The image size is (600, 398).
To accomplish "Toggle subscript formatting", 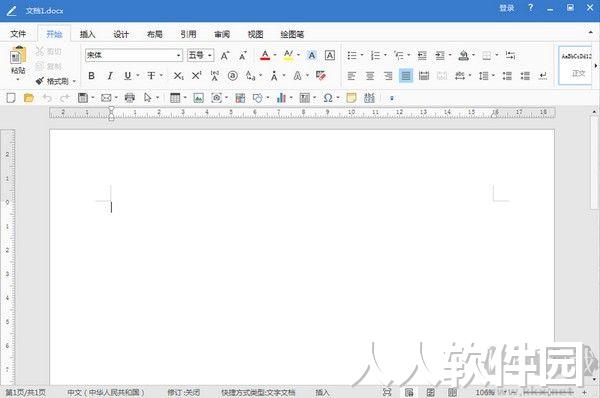I will 178,76.
